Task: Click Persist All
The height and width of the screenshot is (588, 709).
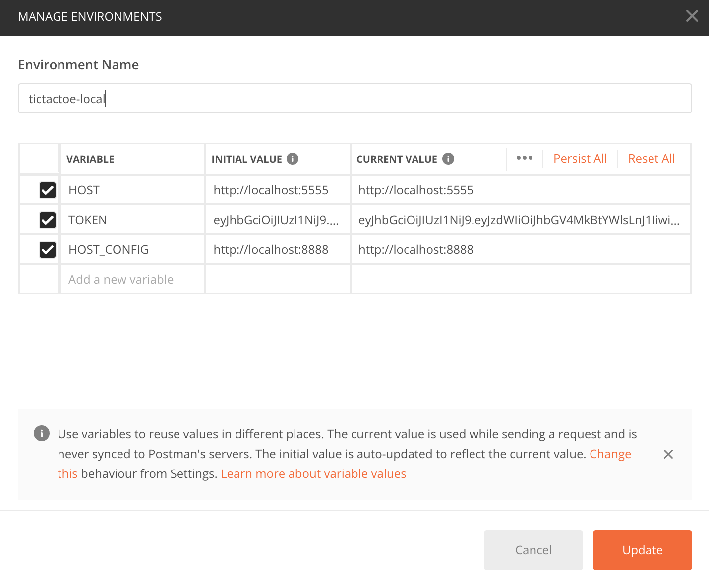Action: [x=580, y=159]
